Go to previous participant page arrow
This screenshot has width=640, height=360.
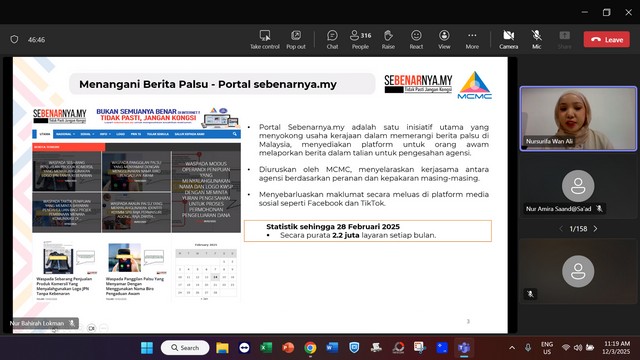tap(561, 229)
